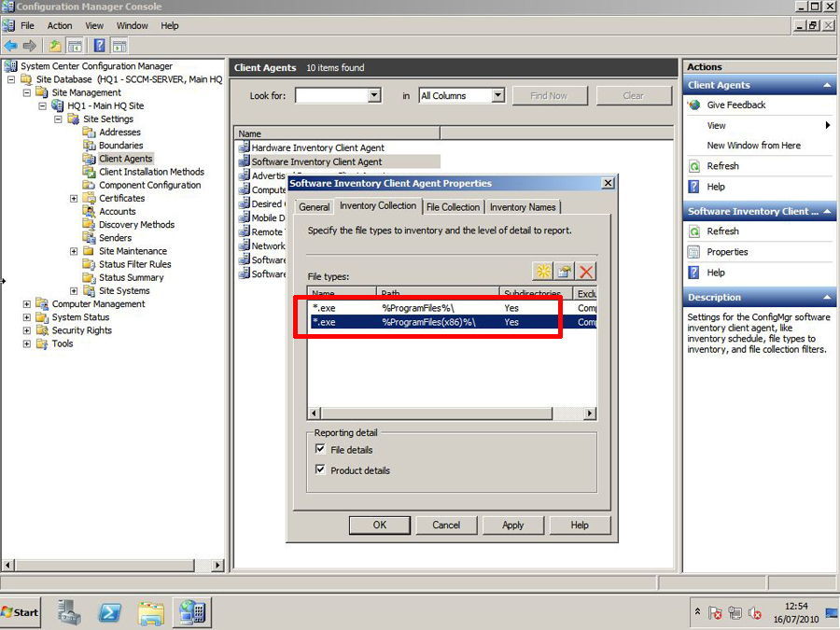840x630 pixels.
Task: Switch to the General tab
Action: coord(314,207)
